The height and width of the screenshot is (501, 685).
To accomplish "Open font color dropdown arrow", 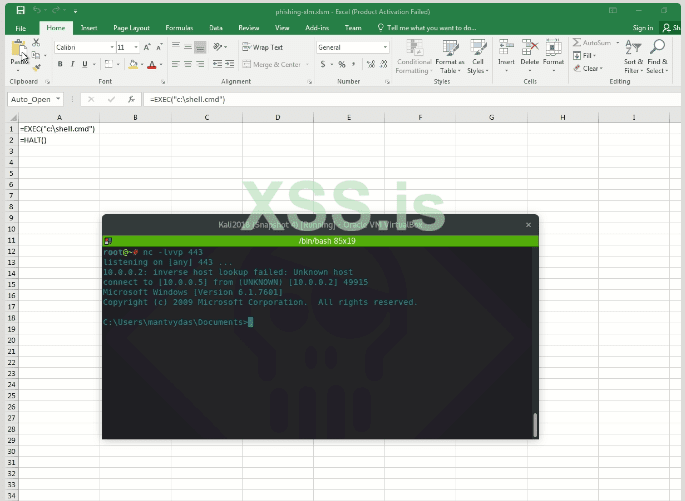I will click(161, 65).
